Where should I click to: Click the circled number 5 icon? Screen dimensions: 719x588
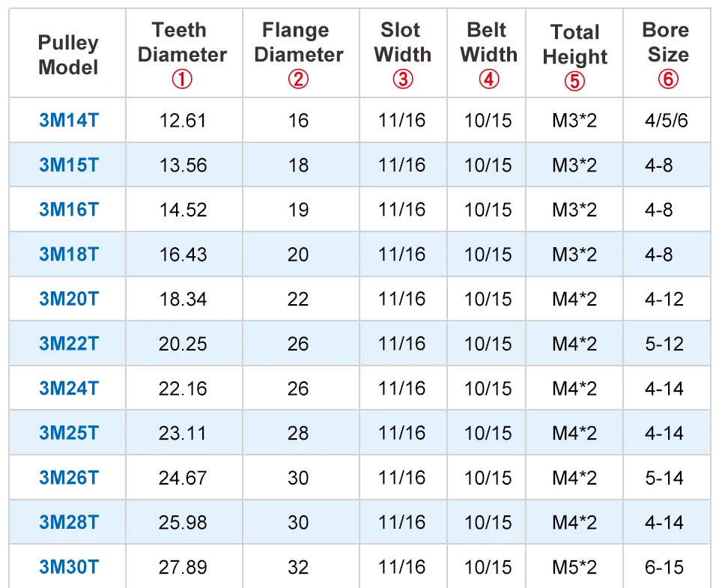574,81
